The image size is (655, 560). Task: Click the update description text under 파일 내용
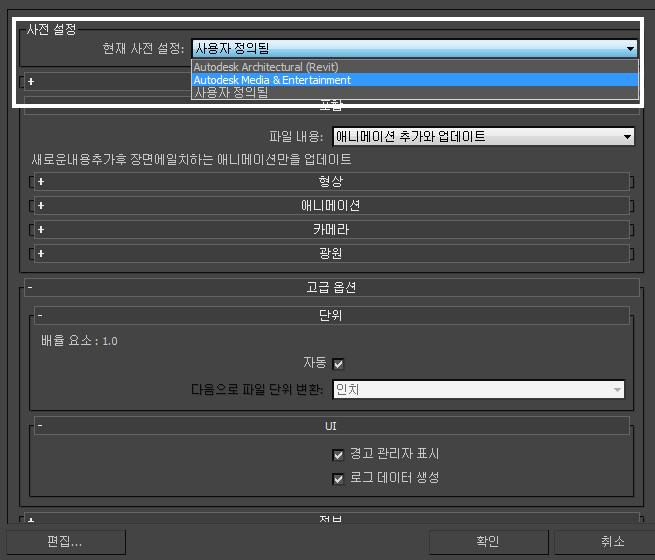pos(191,160)
